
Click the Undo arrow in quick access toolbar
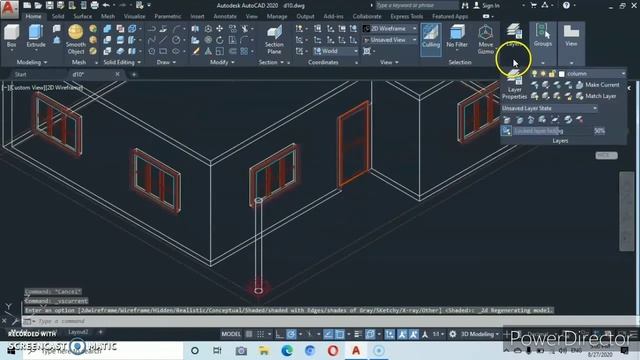[106, 5]
